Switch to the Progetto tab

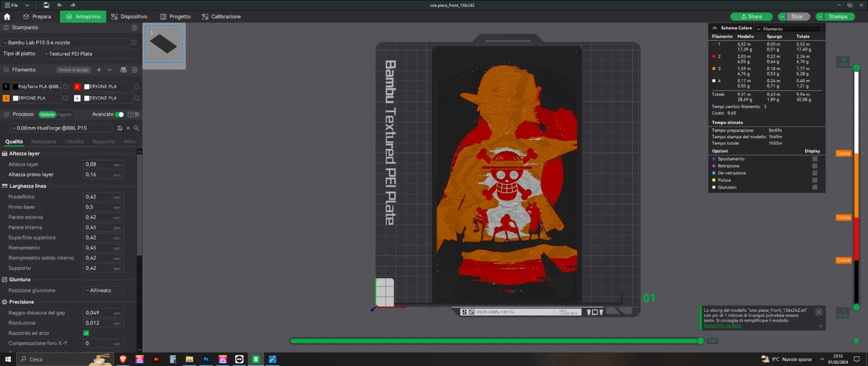tap(175, 17)
